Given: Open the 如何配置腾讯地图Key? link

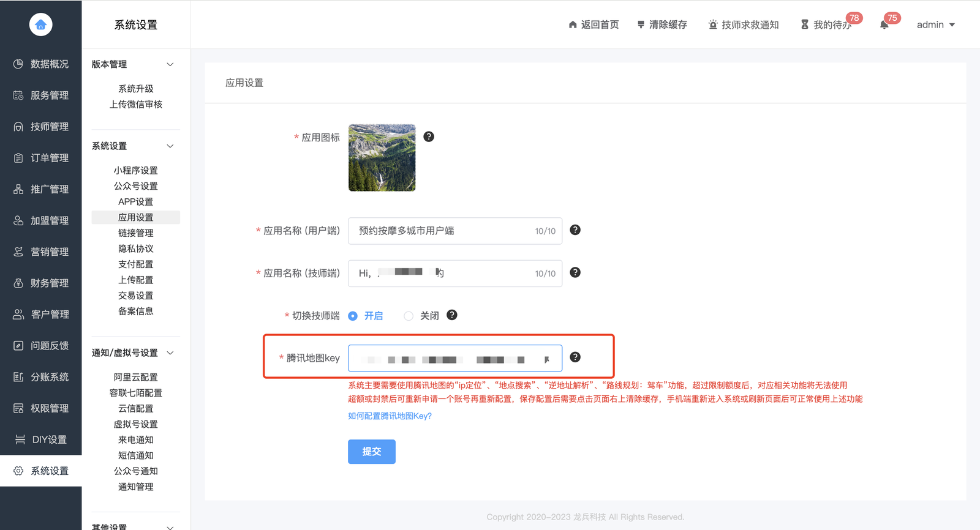Looking at the screenshot, I should pos(390,416).
